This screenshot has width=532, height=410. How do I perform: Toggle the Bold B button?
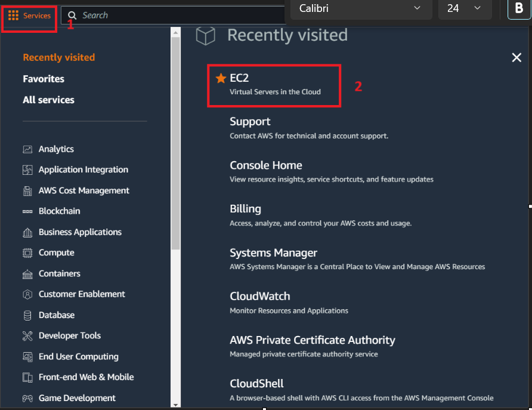coord(519,8)
